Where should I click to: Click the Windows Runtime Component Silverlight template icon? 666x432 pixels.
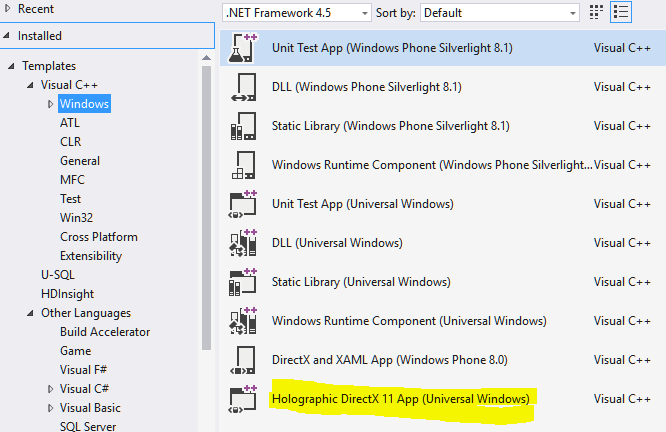(243, 165)
